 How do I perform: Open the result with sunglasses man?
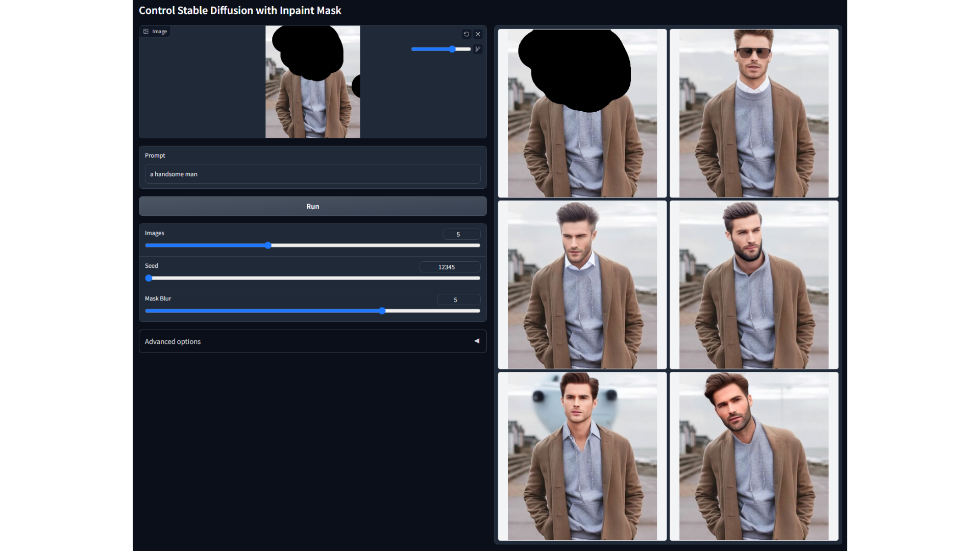click(754, 113)
